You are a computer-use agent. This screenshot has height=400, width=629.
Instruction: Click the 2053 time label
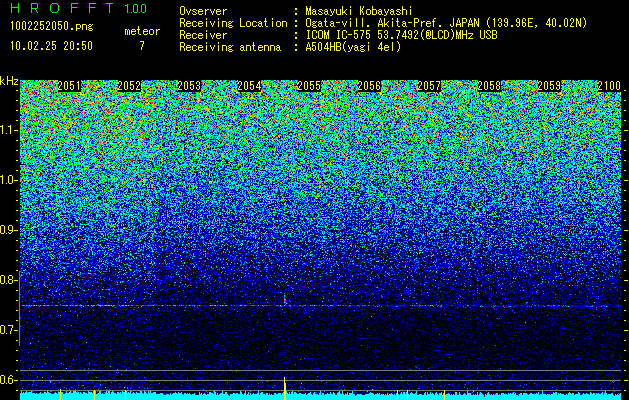[x=189, y=86]
